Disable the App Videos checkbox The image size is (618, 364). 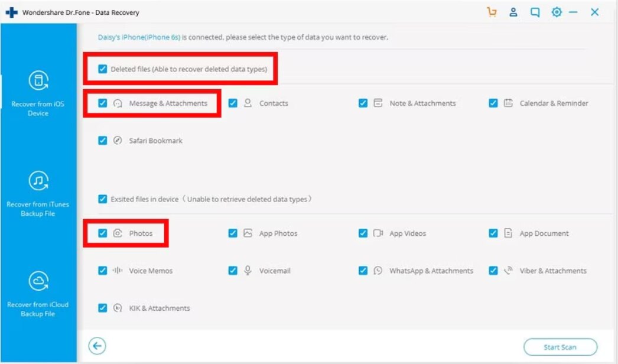(363, 233)
